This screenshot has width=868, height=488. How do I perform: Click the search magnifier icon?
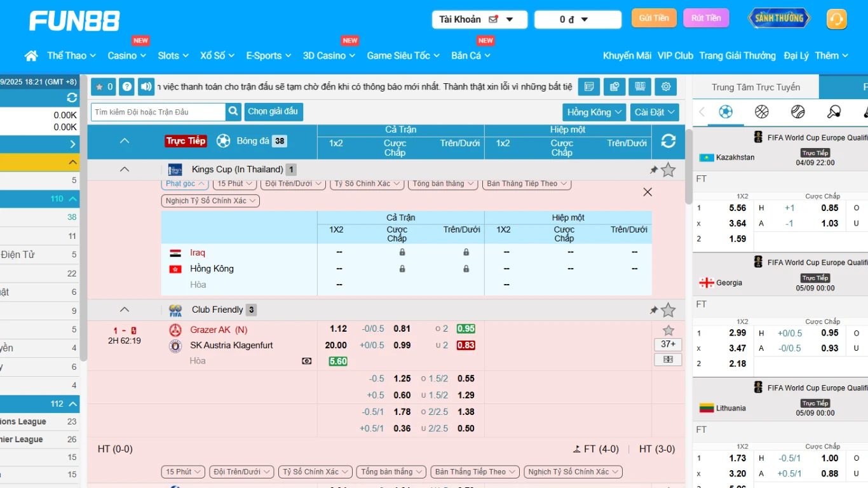click(x=233, y=112)
